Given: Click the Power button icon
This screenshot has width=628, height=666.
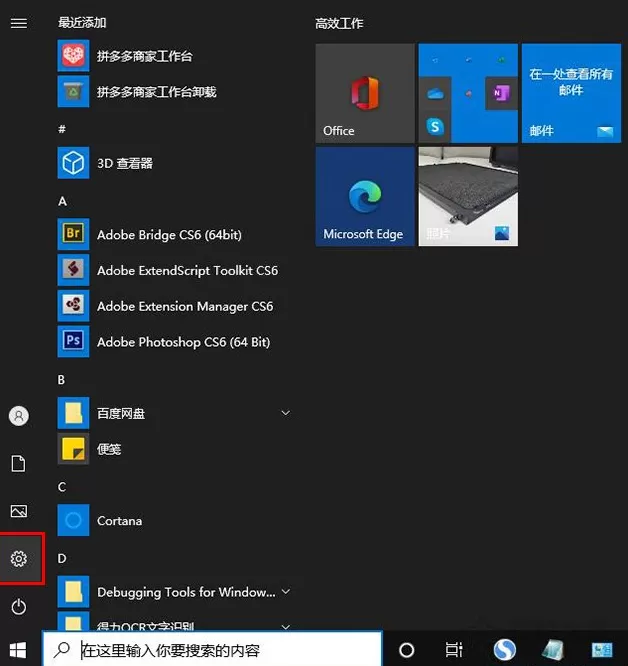Looking at the screenshot, I should click(x=19, y=607).
